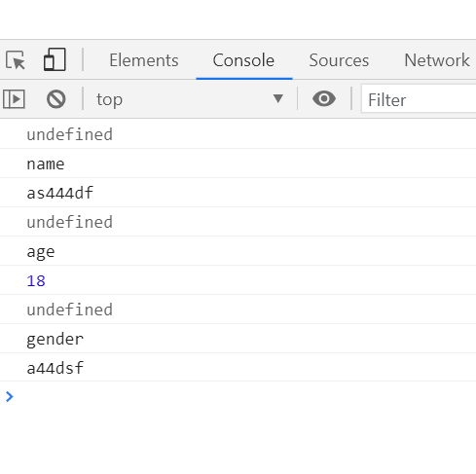The height and width of the screenshot is (474, 476).
Task: Switch to the Elements tab
Action: click(144, 60)
